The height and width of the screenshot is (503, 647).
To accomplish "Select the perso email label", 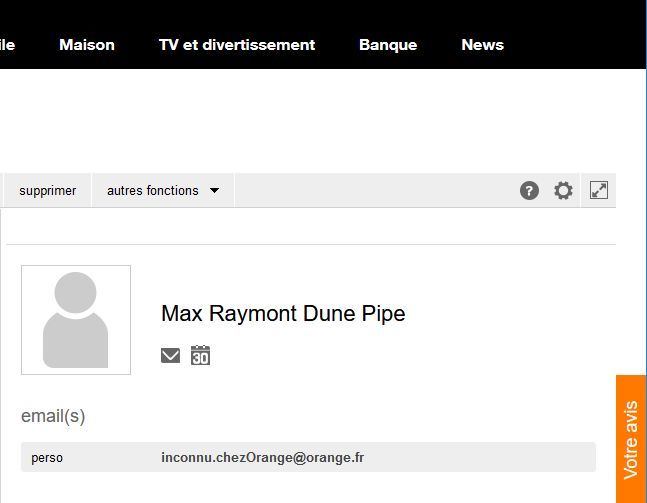I will tap(46, 458).
